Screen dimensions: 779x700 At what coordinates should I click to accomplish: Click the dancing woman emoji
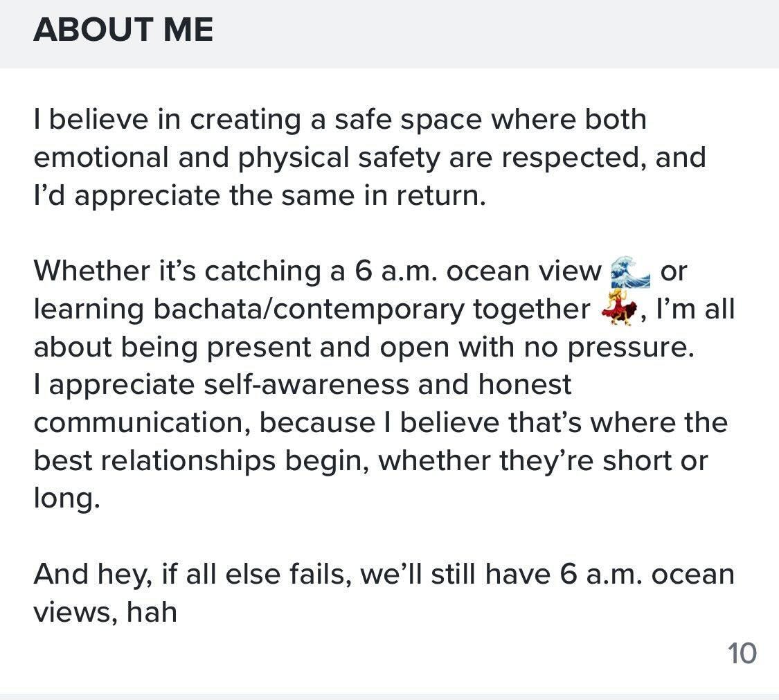(x=620, y=309)
